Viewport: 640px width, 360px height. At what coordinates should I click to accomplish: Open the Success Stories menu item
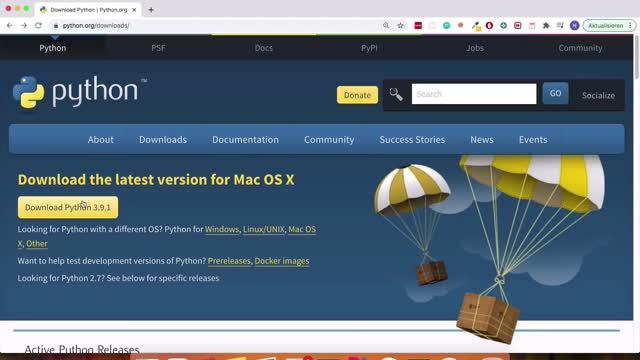coord(412,140)
